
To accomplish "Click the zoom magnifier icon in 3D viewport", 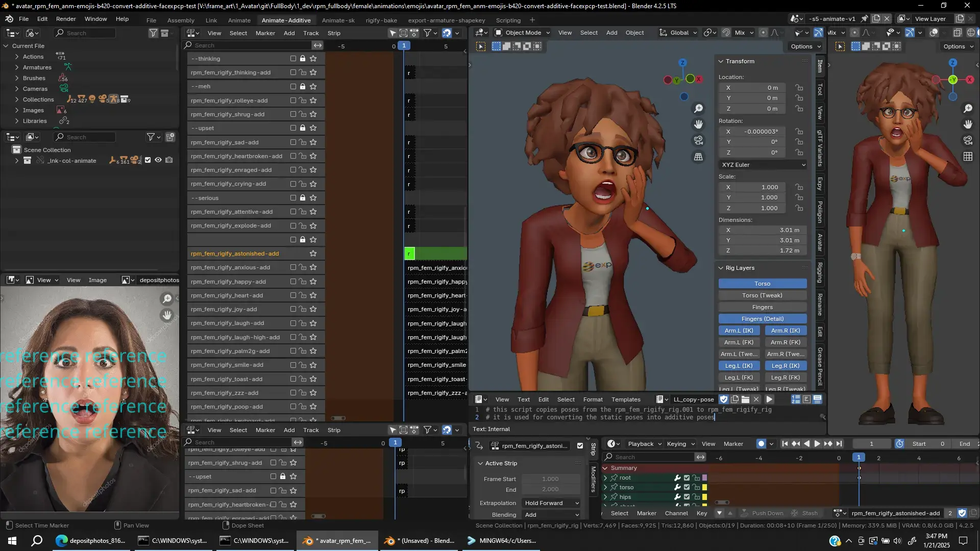I will pyautogui.click(x=698, y=109).
